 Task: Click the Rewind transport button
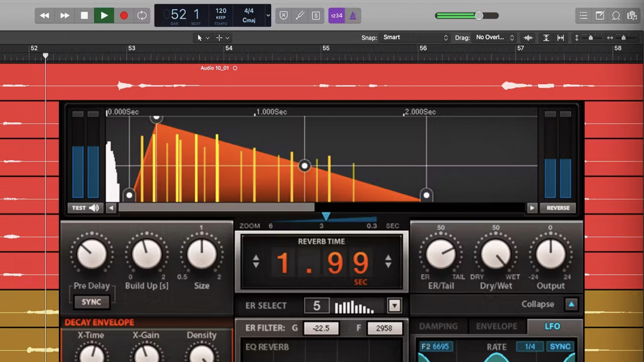(x=45, y=16)
